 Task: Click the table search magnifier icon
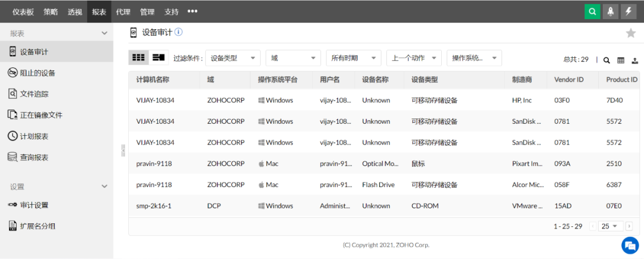(606, 60)
